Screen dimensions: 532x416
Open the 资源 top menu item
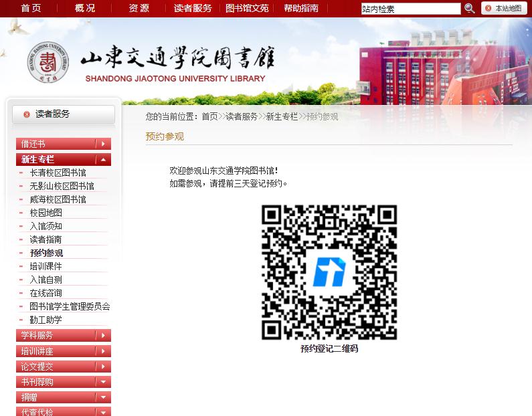click(139, 8)
